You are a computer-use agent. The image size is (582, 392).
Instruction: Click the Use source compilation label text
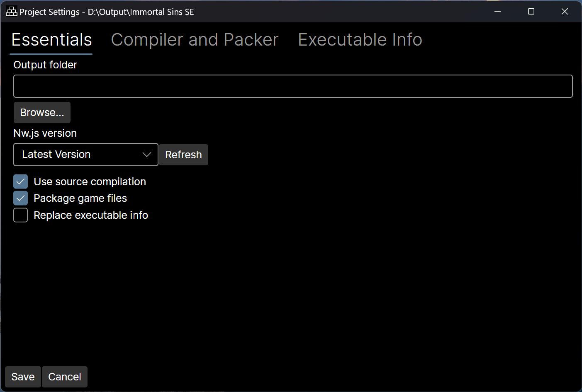coord(90,181)
